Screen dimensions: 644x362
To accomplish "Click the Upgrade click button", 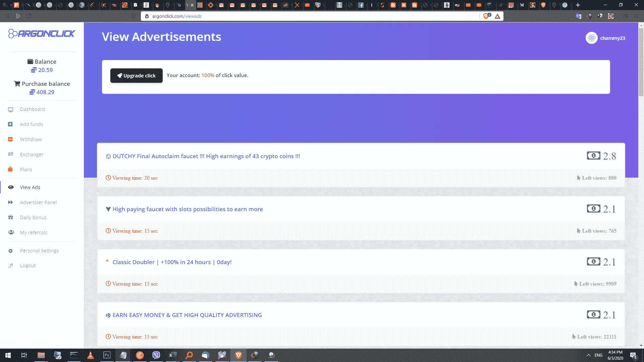I will point(137,76).
